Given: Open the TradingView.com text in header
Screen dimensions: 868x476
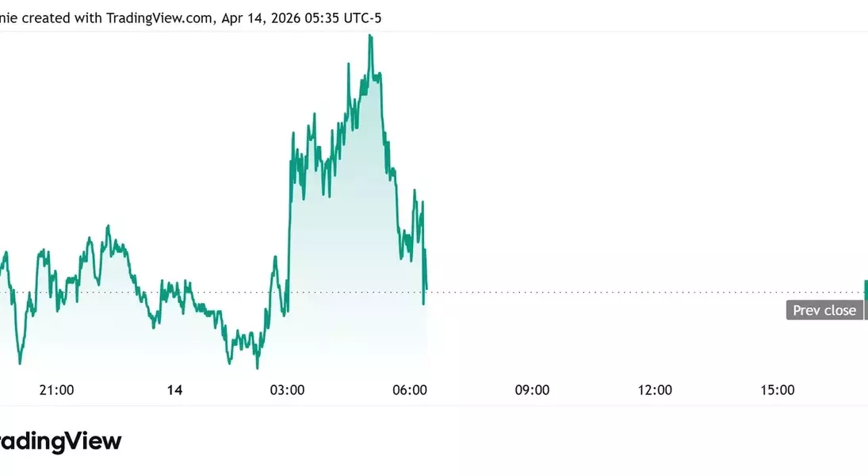Looking at the screenshot, I should (x=159, y=17).
